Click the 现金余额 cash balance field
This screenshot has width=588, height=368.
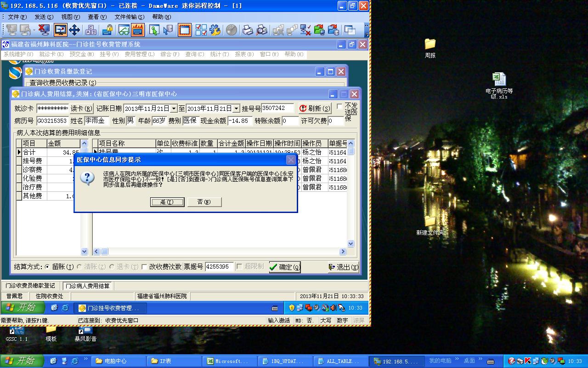[240, 121]
